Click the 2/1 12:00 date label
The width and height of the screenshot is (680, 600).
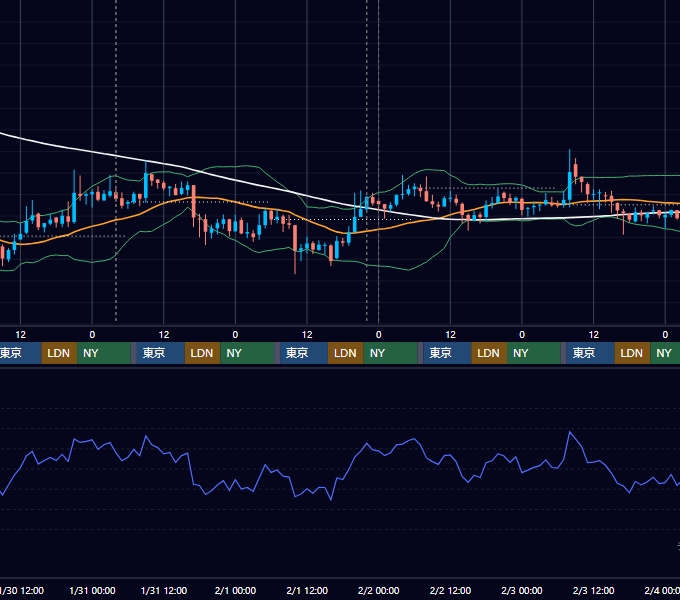[307, 590]
